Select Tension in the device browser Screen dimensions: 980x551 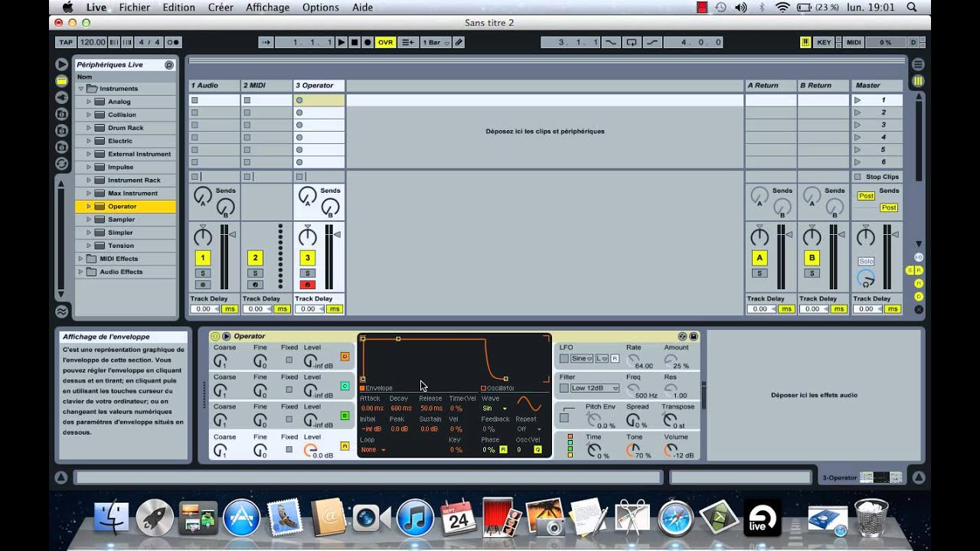click(121, 246)
